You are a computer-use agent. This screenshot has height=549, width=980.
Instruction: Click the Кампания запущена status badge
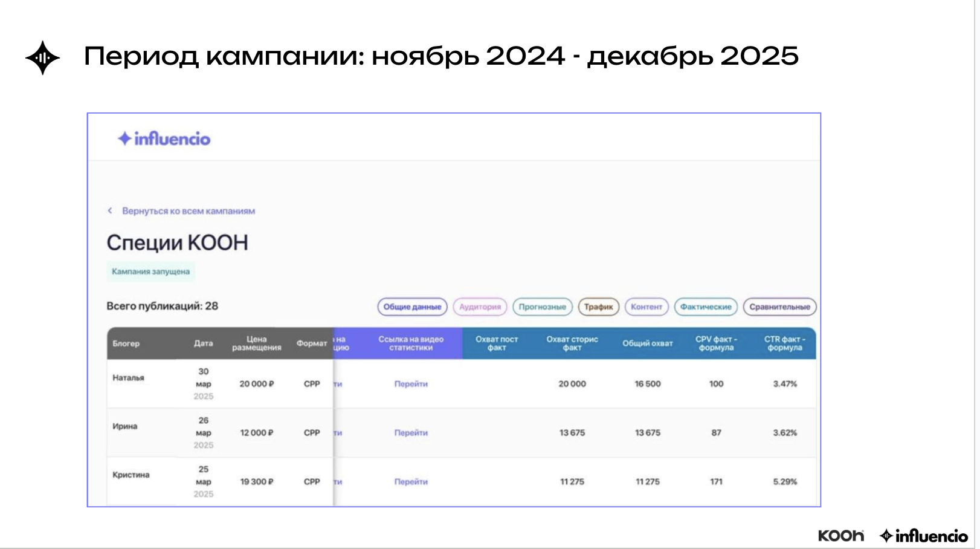coord(150,271)
